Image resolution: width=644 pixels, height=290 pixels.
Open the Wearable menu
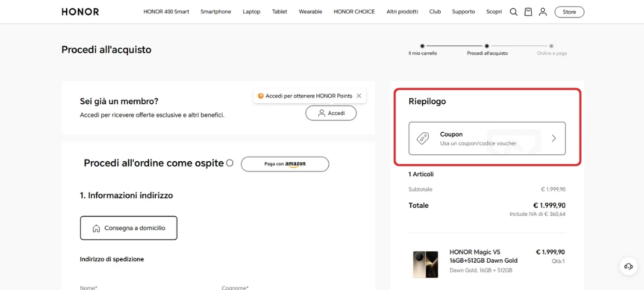pos(311,12)
